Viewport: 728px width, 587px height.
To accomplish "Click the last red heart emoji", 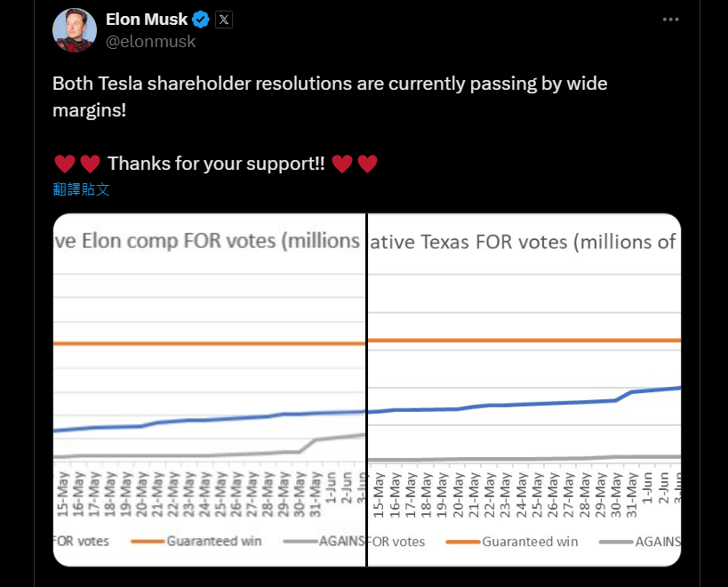I will 368,164.
